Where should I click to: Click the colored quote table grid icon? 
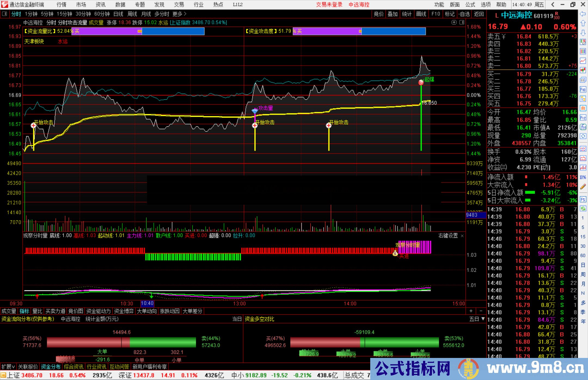point(583,51)
